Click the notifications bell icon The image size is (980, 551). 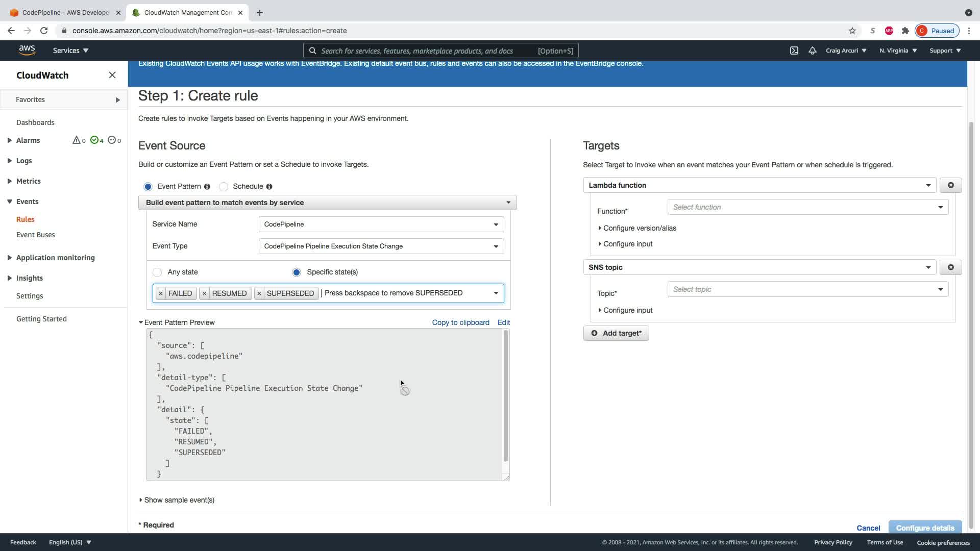point(812,51)
